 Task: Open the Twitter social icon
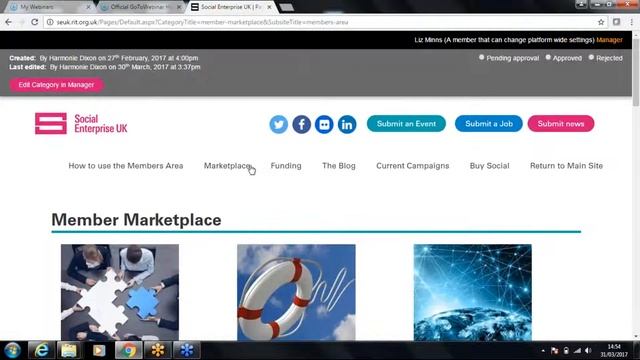278,124
